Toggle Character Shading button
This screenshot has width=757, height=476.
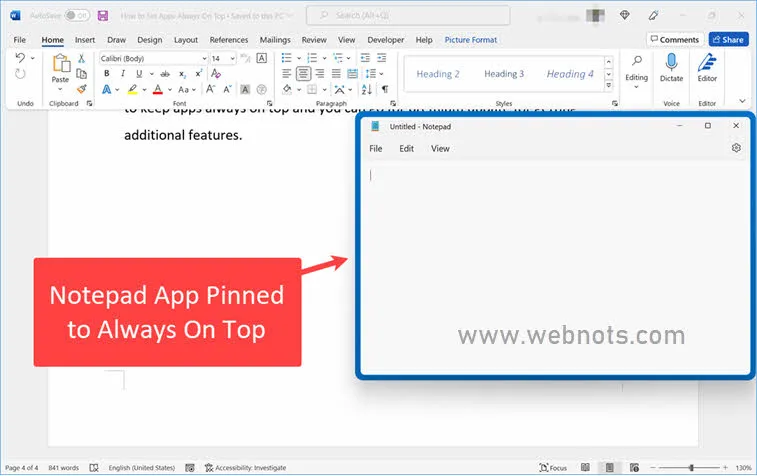[245, 89]
